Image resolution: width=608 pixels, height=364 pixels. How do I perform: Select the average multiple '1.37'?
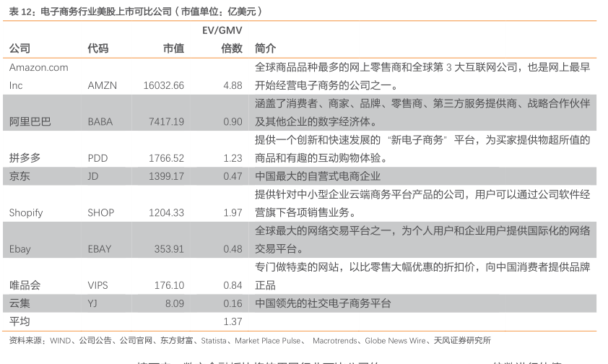(x=233, y=321)
